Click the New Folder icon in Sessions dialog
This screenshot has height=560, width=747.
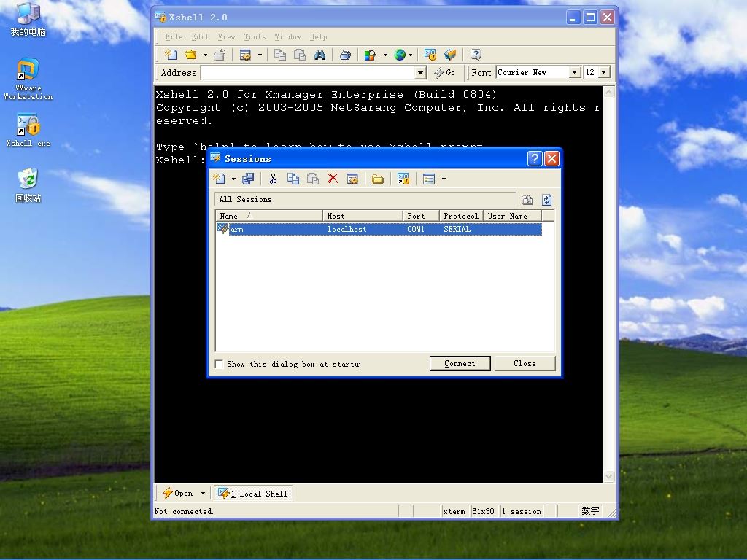point(378,179)
